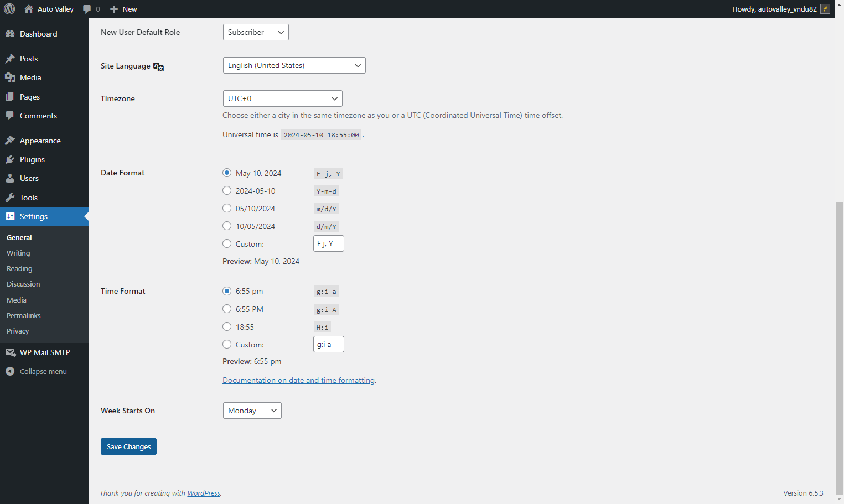Open Reading settings submenu
Image resolution: width=844 pixels, height=504 pixels.
click(x=19, y=268)
